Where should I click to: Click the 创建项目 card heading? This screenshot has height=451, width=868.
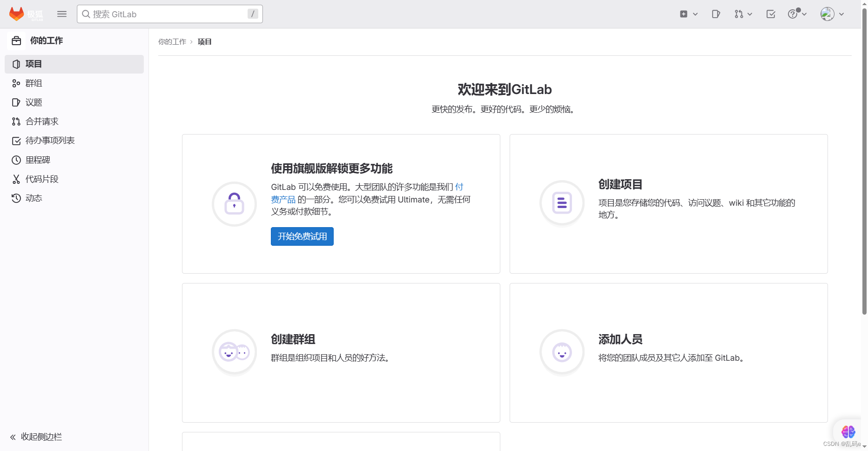[620, 184]
